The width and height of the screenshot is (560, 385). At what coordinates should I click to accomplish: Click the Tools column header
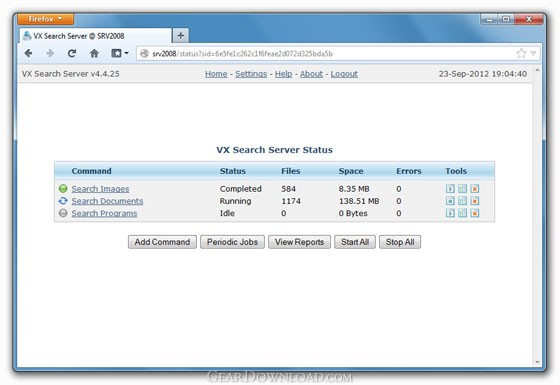456,171
